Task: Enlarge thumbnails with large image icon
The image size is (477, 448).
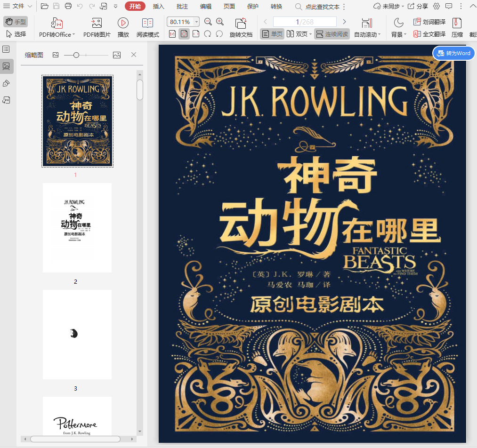Action: (x=117, y=55)
